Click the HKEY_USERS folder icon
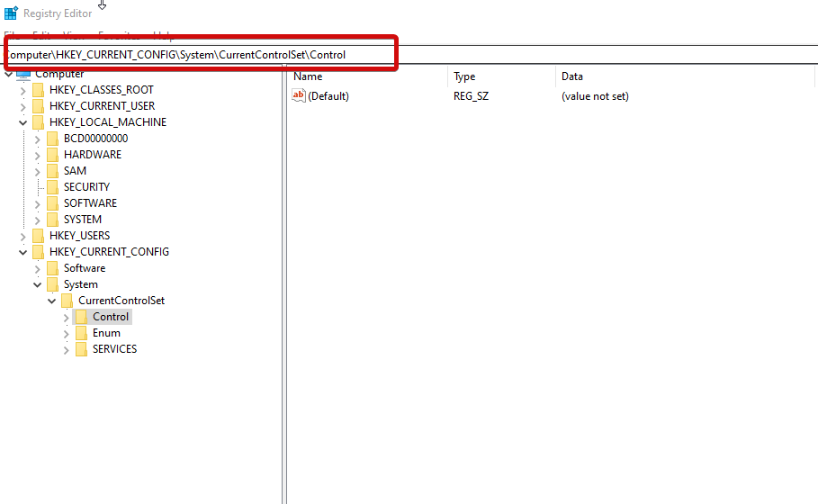 point(38,236)
